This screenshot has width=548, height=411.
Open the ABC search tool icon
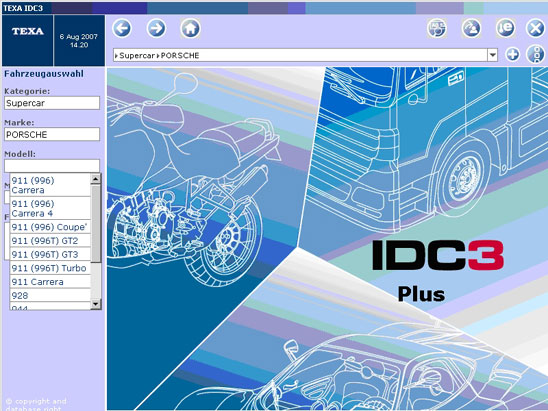click(437, 28)
